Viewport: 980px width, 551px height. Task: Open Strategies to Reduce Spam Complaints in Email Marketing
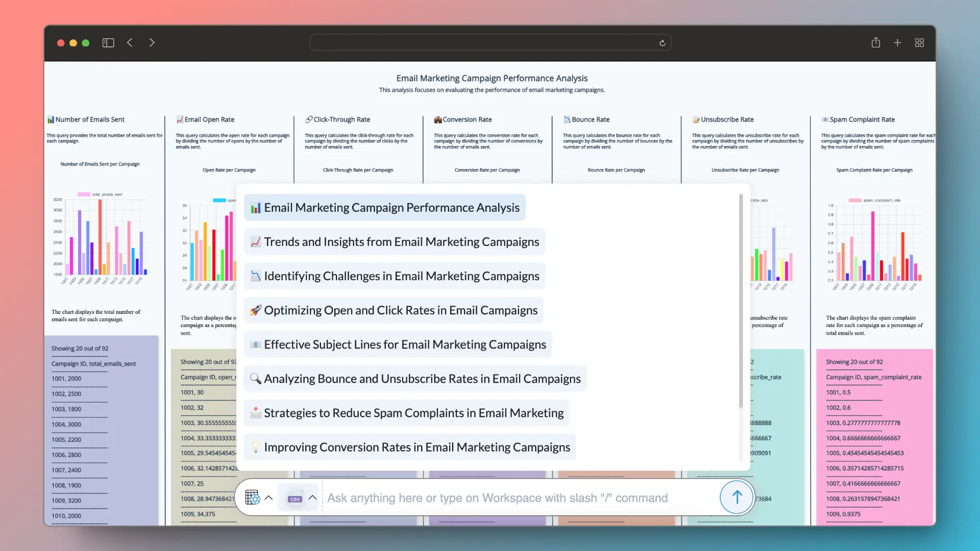[407, 413]
